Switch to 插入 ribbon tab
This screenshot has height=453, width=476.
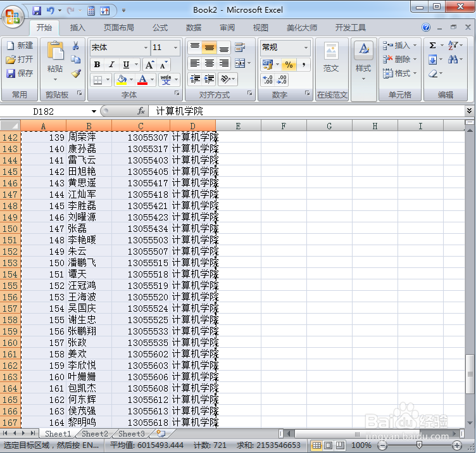[78, 28]
